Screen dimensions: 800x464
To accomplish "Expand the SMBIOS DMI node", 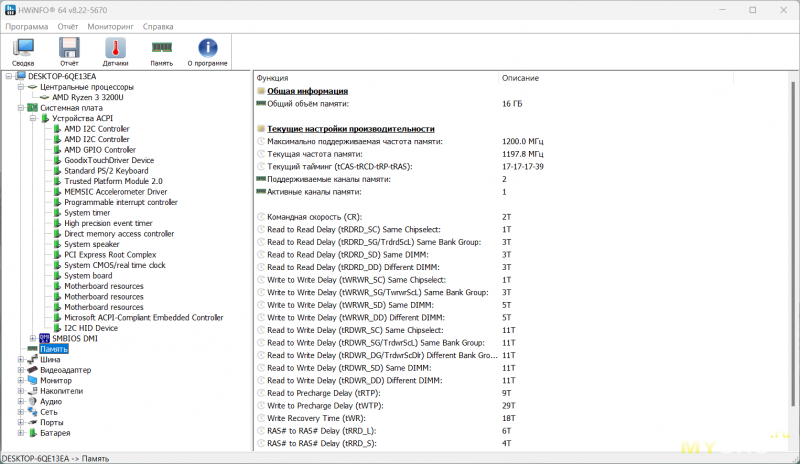I will point(33,338).
